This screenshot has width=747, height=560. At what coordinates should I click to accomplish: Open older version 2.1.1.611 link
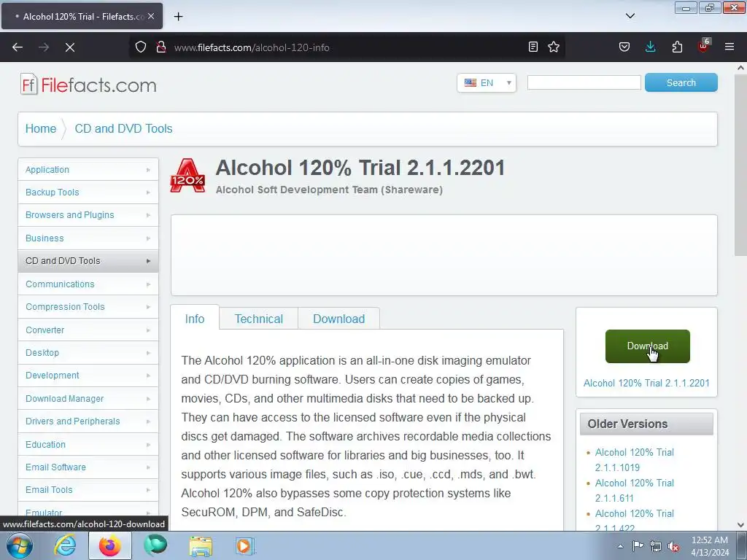coord(634,491)
